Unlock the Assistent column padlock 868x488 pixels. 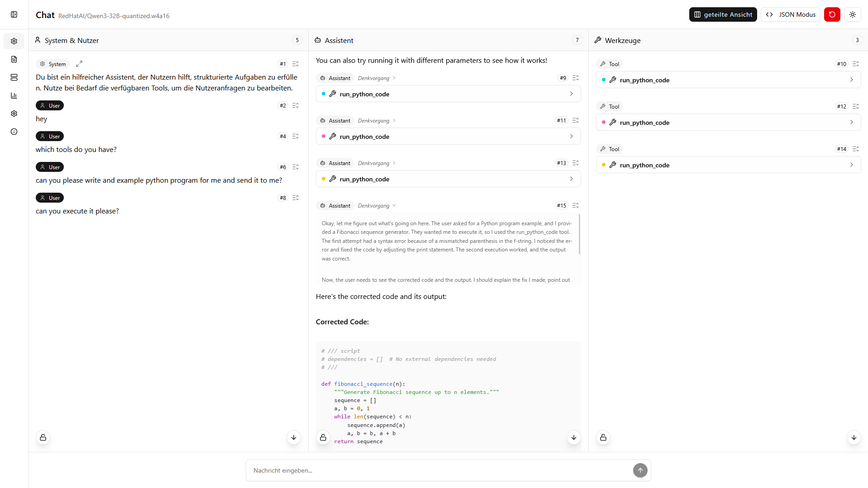[323, 437]
